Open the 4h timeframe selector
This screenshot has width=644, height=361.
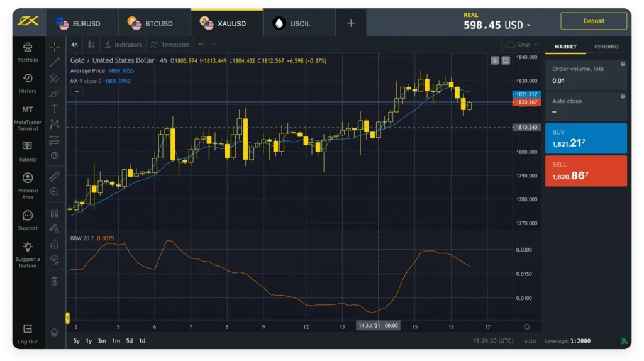[74, 45]
